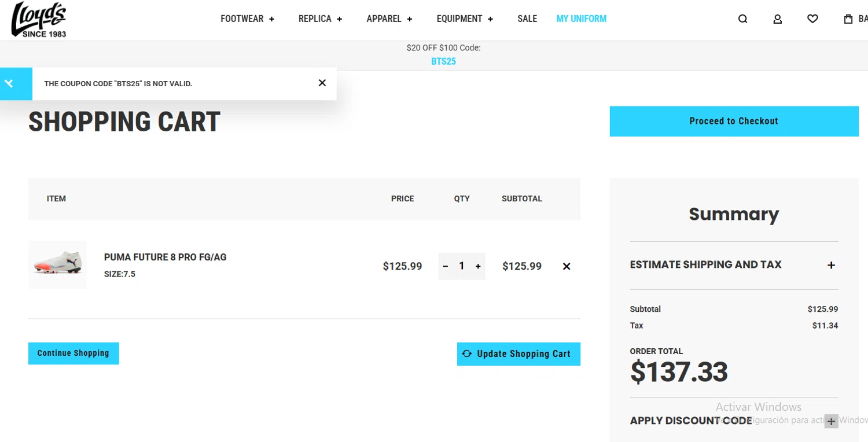Expand Apply Discount Code section

tap(734, 421)
